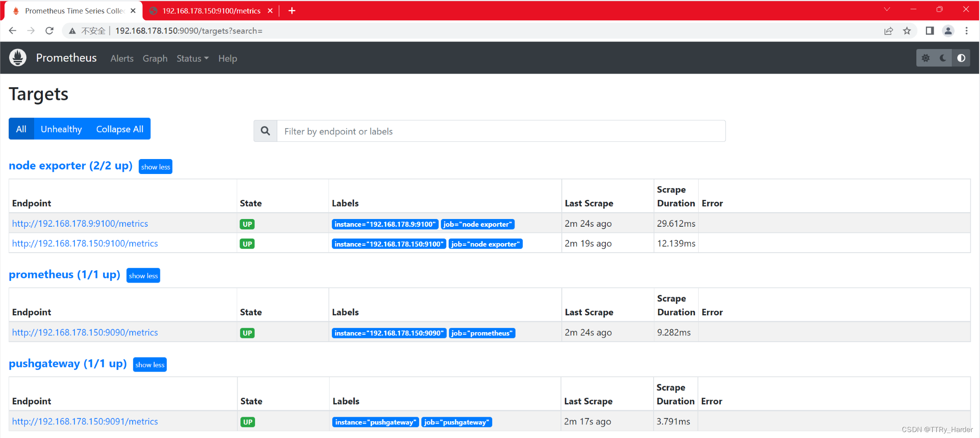Click instance="192.168.178.9:9100" label badge

[385, 224]
